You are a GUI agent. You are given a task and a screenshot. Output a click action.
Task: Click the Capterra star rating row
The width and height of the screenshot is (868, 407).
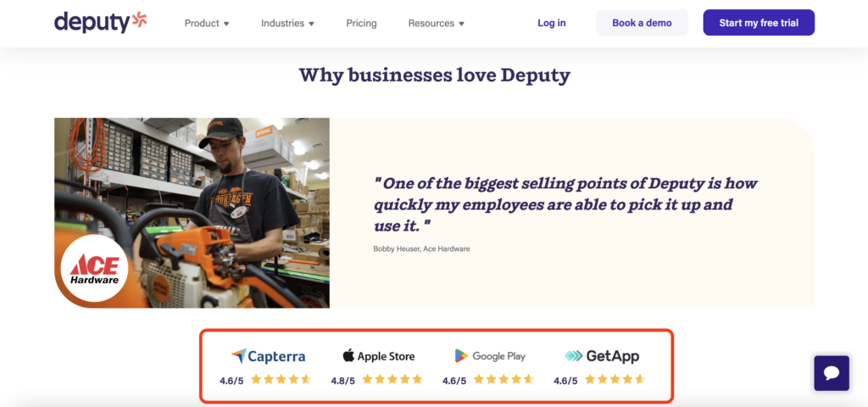(281, 380)
